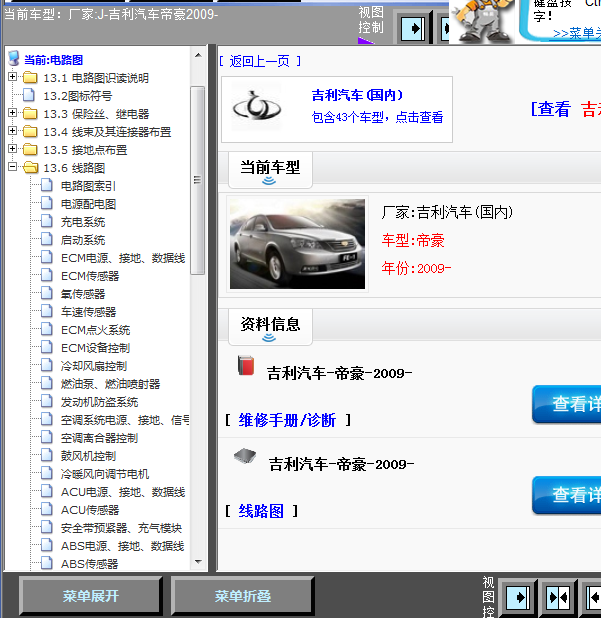Click the page icon beside 氧传感器

[47, 293]
